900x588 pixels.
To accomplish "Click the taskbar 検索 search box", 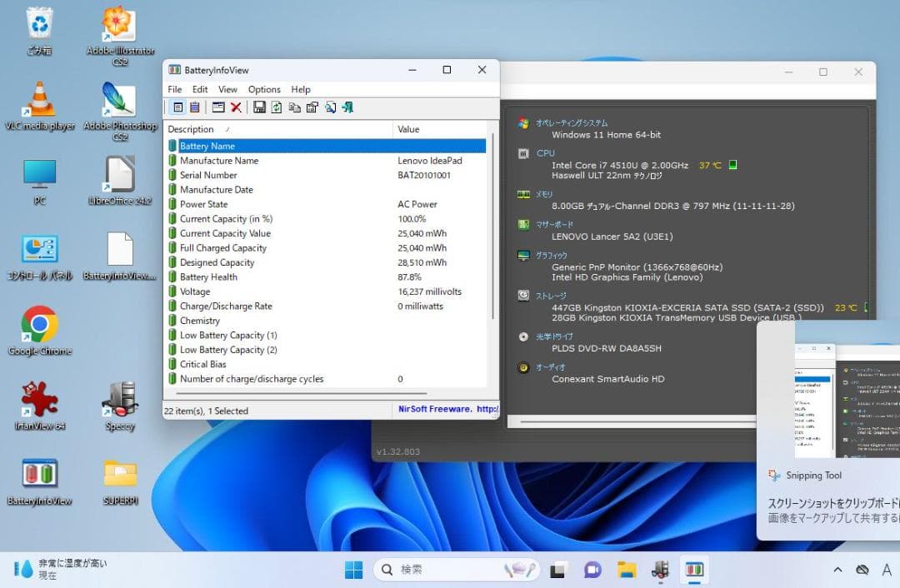I will click(457, 570).
